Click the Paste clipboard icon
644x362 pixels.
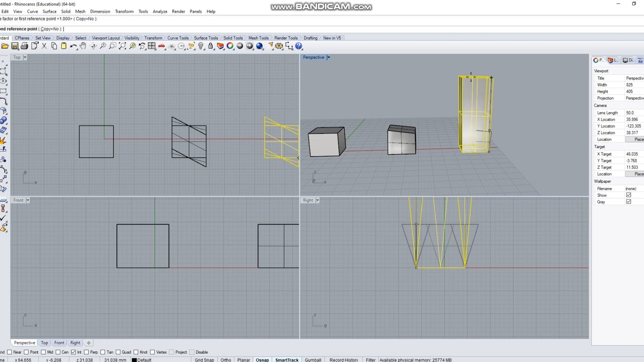click(x=64, y=46)
